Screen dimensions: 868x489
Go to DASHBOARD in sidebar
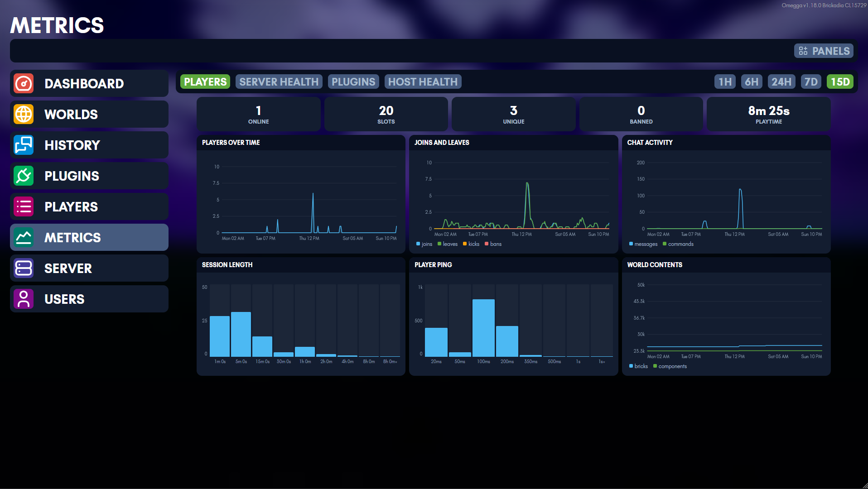point(89,83)
